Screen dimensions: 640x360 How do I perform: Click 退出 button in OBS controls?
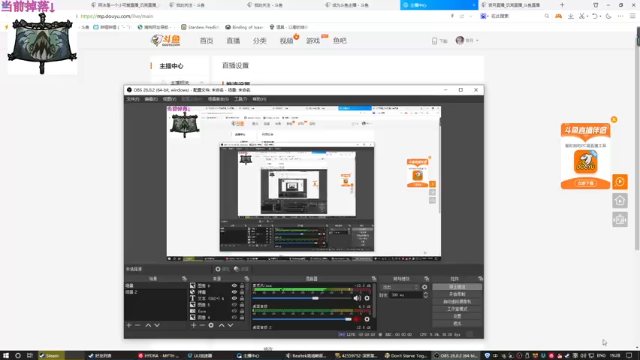[457, 324]
